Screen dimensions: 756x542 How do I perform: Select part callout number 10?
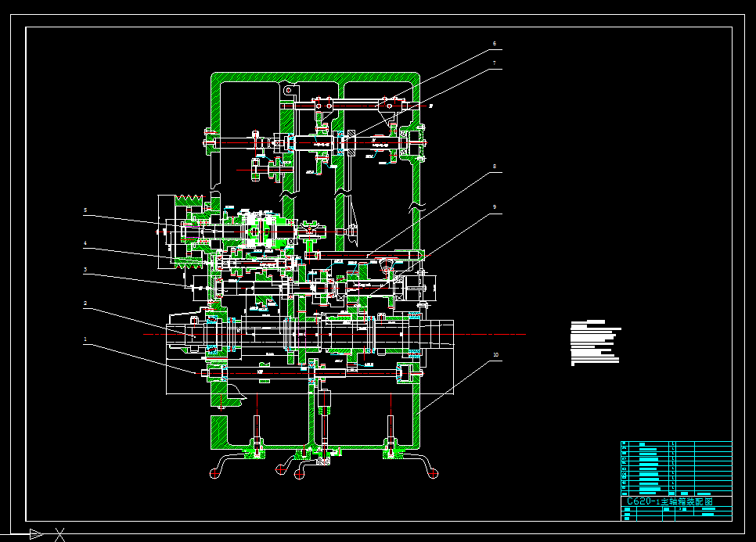[x=495, y=354]
